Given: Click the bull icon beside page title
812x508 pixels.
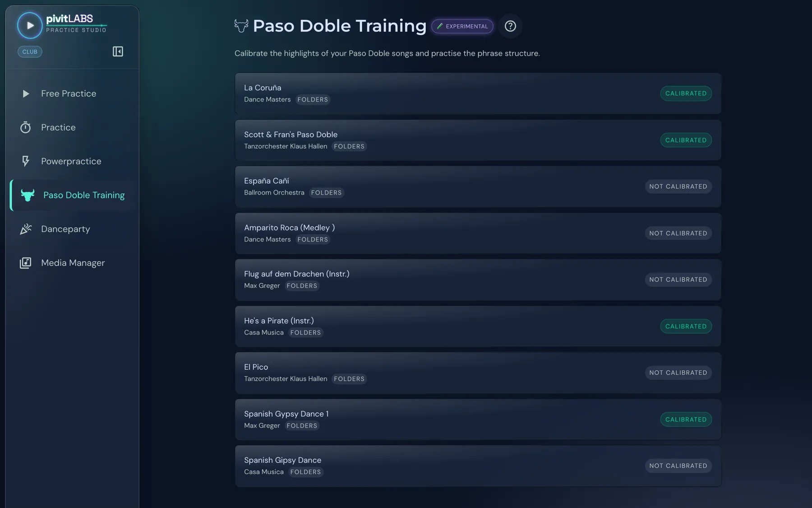Looking at the screenshot, I should 241,26.
